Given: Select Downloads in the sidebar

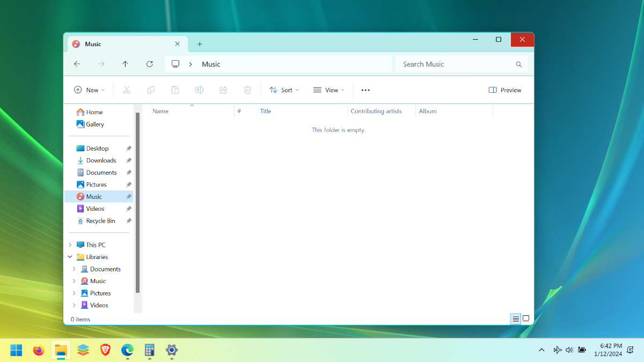Looking at the screenshot, I should (101, 160).
